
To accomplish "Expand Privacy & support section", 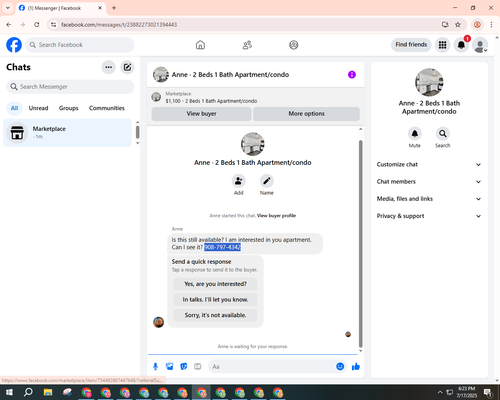I will point(429,216).
